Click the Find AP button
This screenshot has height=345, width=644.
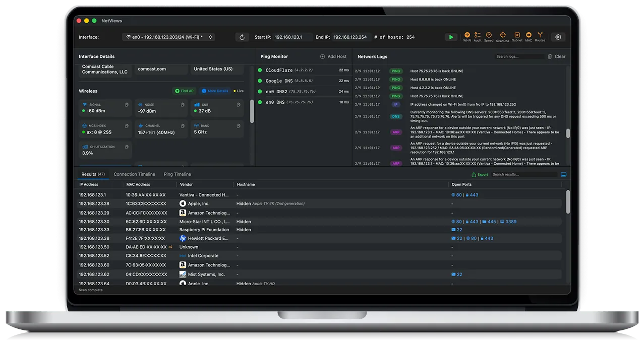(x=183, y=91)
